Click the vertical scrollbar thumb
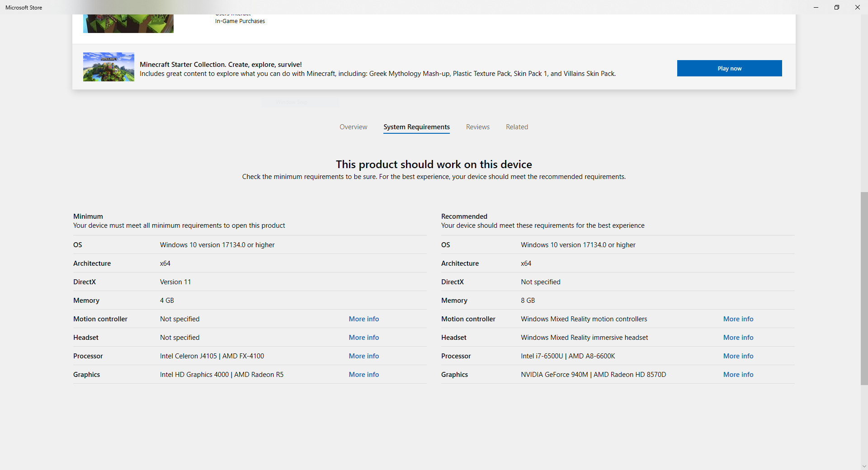Screen dimensions: 868x470 864,288
